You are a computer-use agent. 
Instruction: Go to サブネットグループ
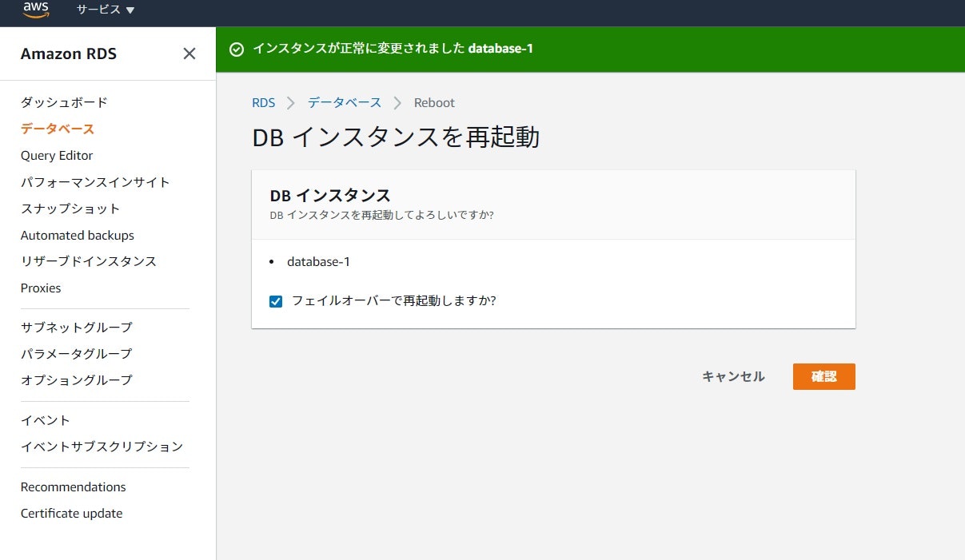coord(77,328)
